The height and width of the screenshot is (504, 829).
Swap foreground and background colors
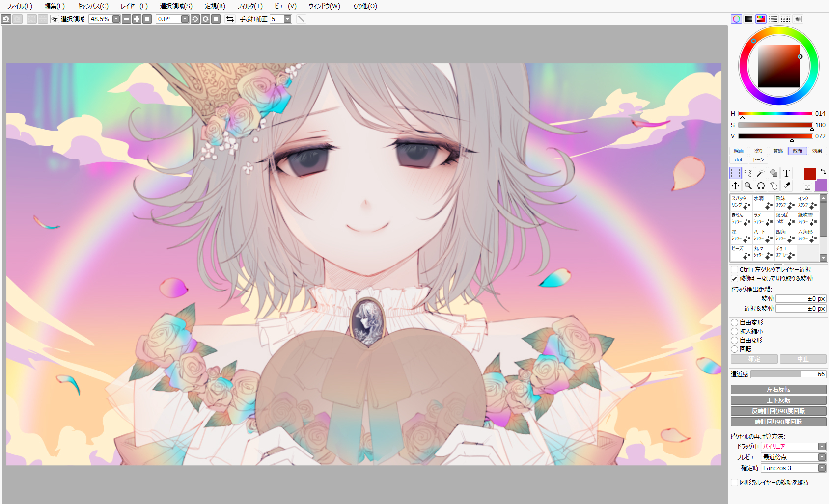[x=823, y=171]
